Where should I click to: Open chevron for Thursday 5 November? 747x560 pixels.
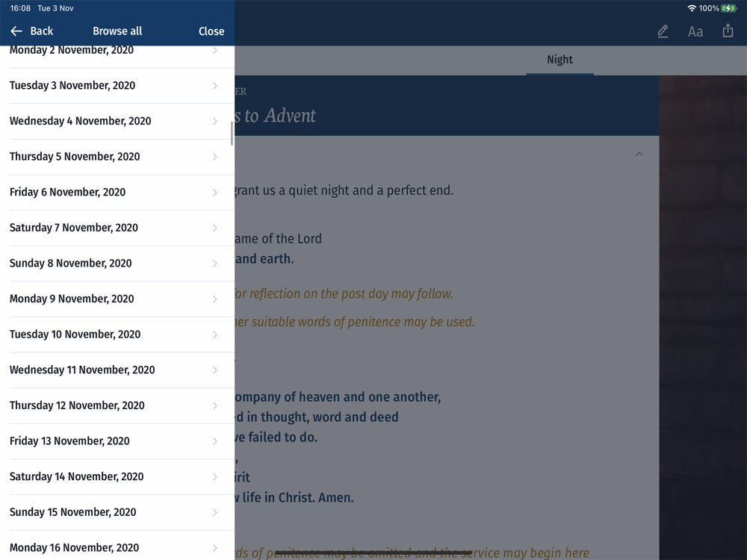215,157
